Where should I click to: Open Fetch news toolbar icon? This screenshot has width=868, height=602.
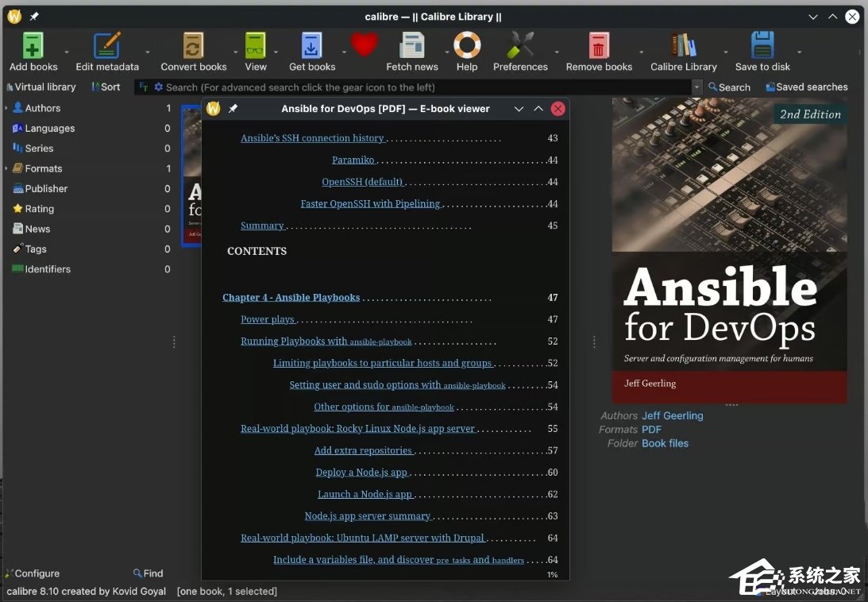[412, 46]
